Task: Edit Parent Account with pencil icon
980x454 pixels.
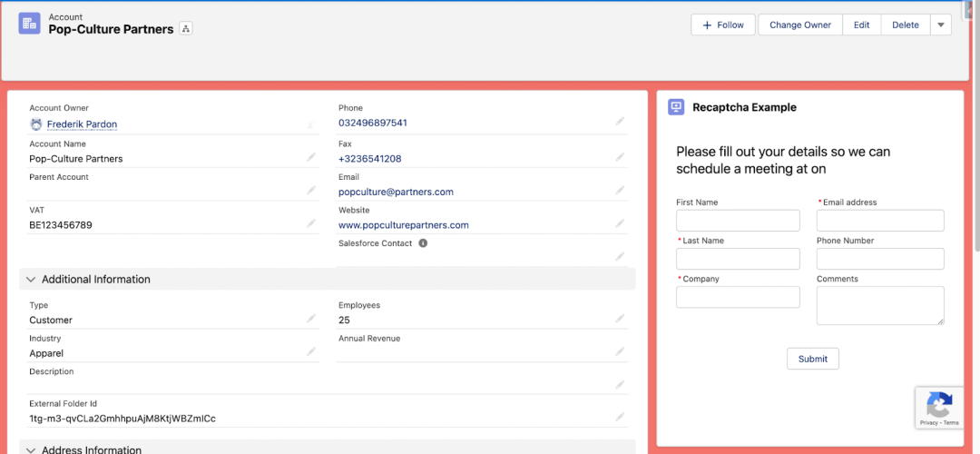Action: [x=310, y=190]
